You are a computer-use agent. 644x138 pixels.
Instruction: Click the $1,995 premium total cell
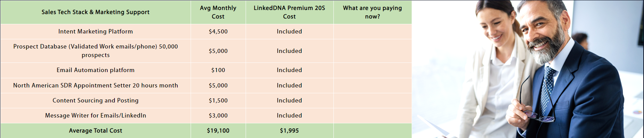pyautogui.click(x=289, y=130)
